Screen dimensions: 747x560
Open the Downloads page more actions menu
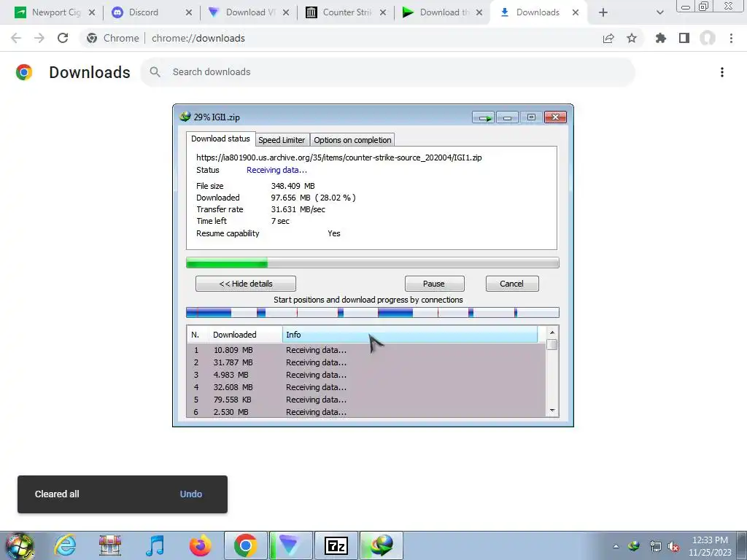click(x=722, y=72)
